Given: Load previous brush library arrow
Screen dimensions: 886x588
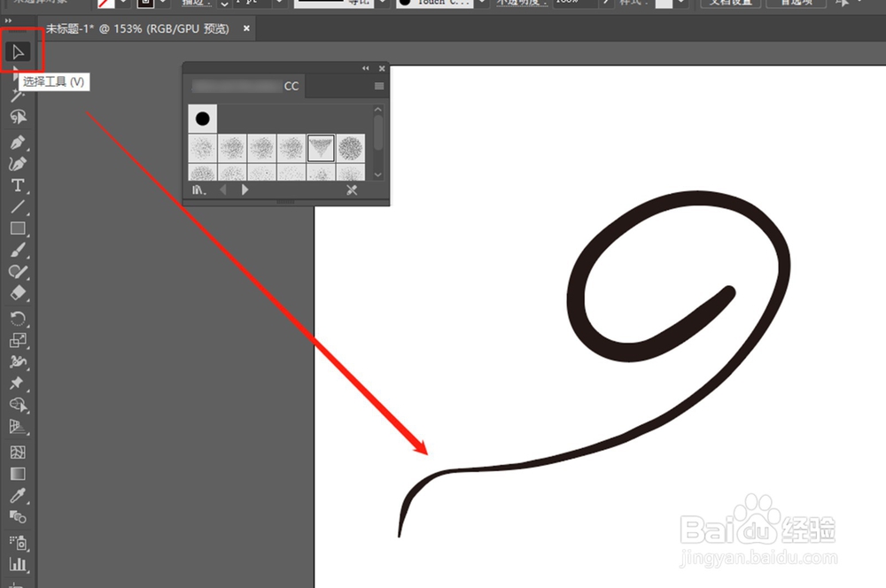Looking at the screenshot, I should tap(222, 190).
